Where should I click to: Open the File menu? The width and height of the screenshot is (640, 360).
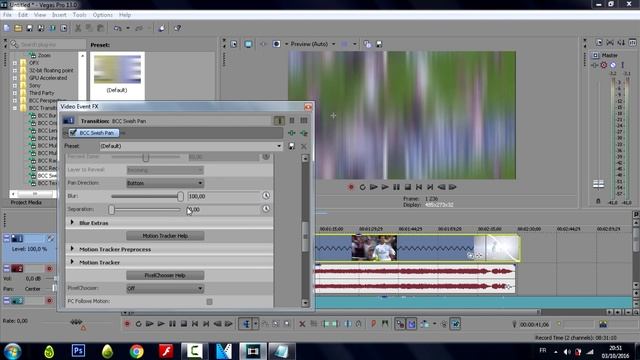tap(7, 15)
